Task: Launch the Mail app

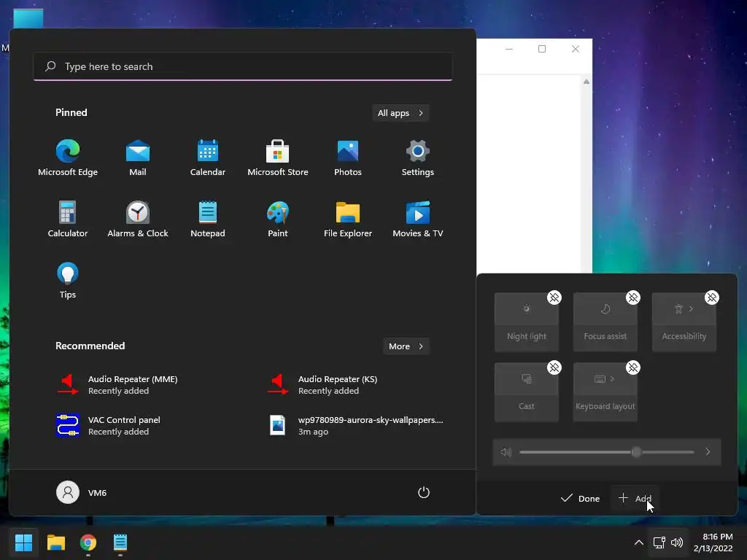Action: [x=138, y=158]
